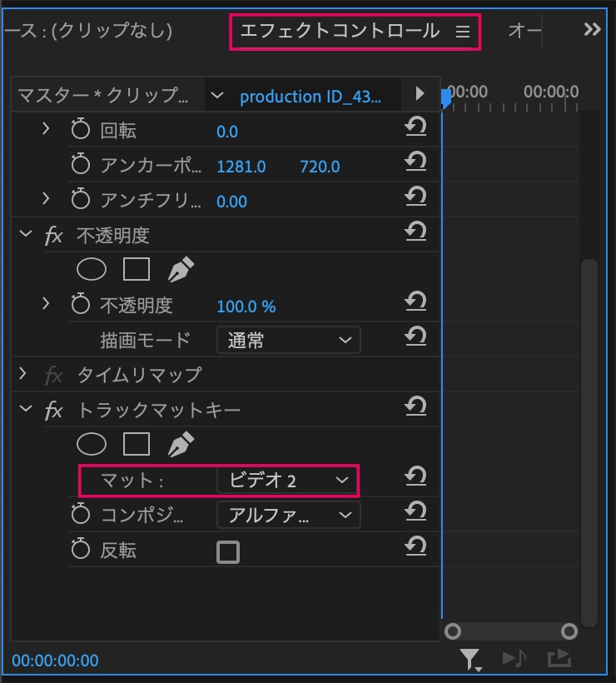Create ellipse mask under トラックマットキー
The height and width of the screenshot is (683, 616).
pos(92,444)
